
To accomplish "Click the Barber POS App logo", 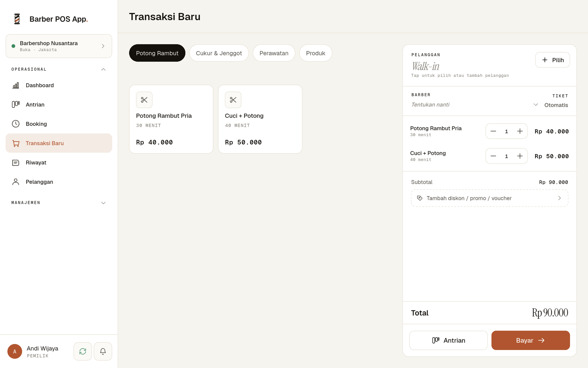I will point(17,19).
